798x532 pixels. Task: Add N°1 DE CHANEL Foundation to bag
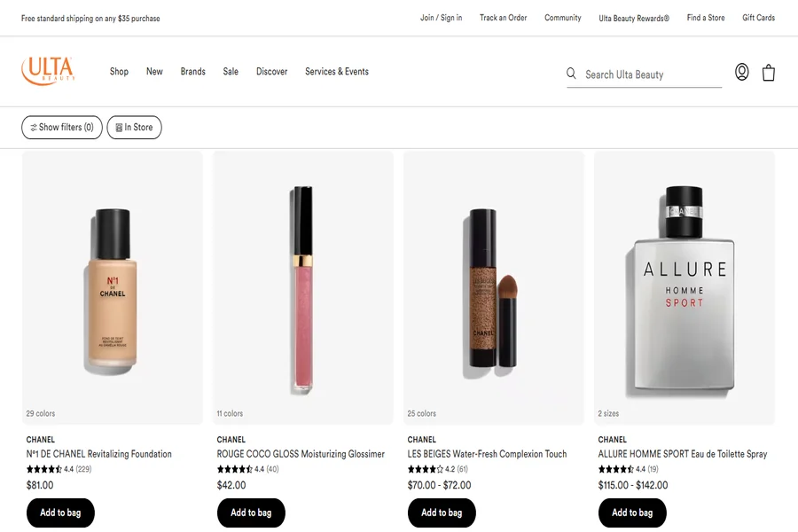click(60, 512)
